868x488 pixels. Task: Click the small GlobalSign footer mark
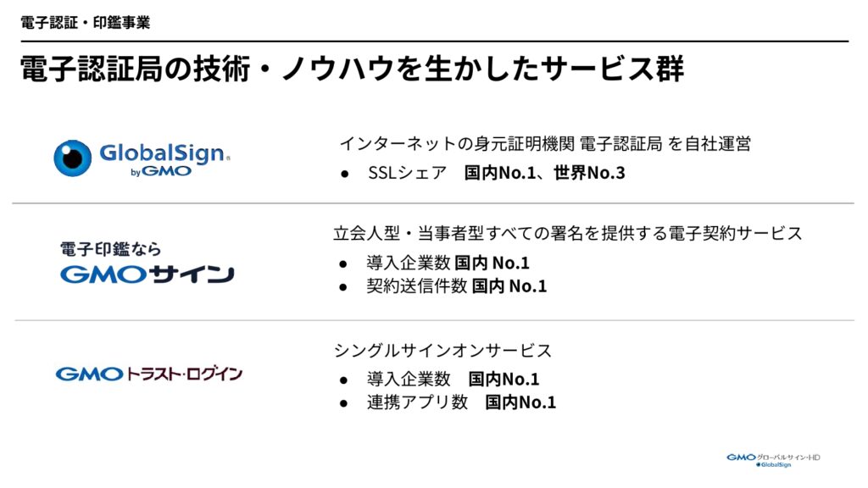coord(773,465)
